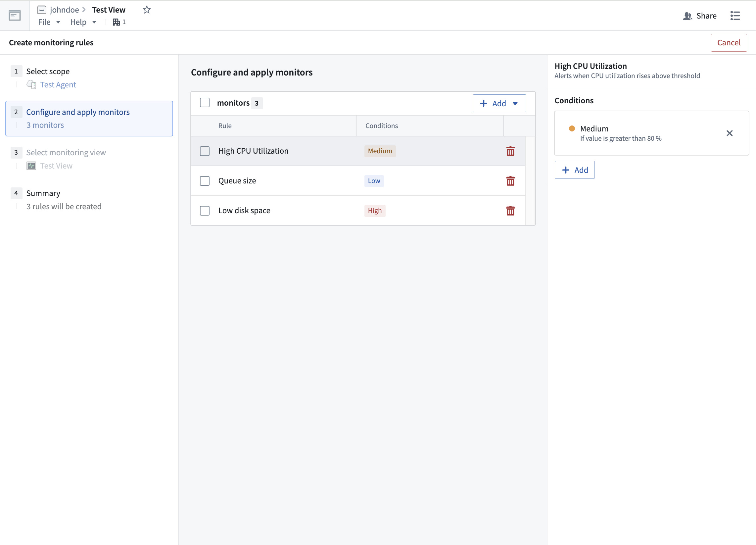756x545 pixels.
Task: Open the Summary step
Action: coord(43,193)
